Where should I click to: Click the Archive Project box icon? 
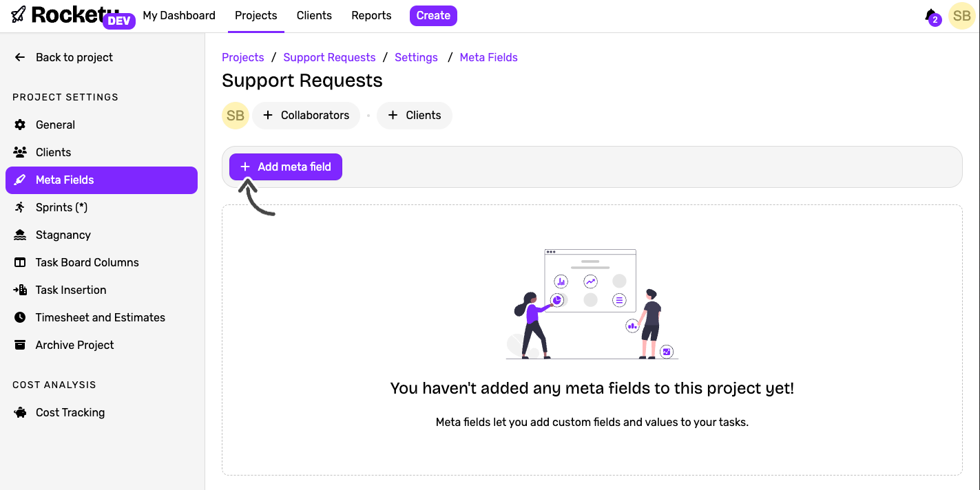(21, 345)
